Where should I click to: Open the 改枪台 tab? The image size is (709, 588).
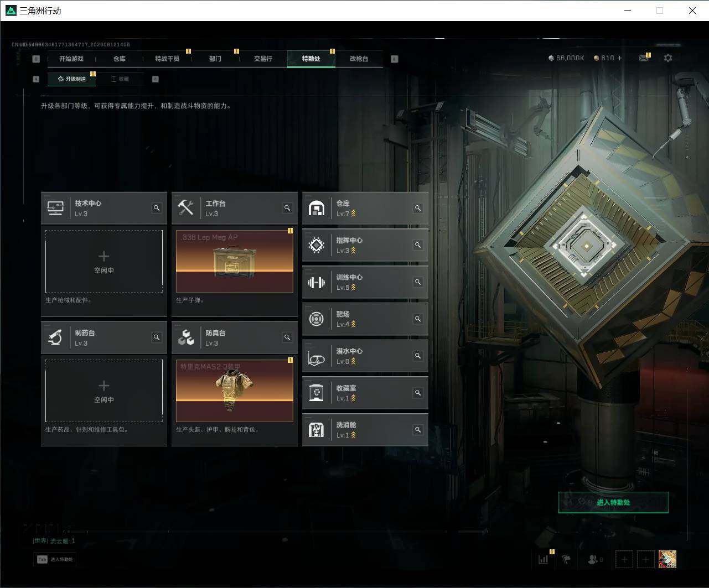coord(359,59)
